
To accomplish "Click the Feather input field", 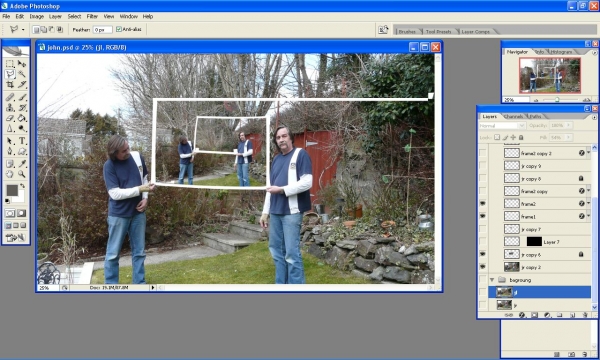I will click(x=103, y=29).
